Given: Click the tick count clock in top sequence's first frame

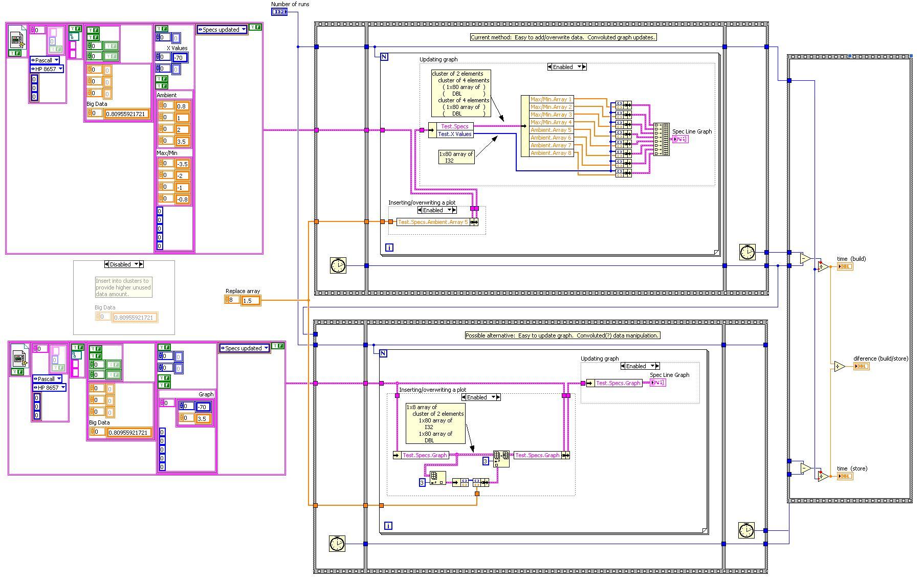Looking at the screenshot, I should tap(338, 265).
